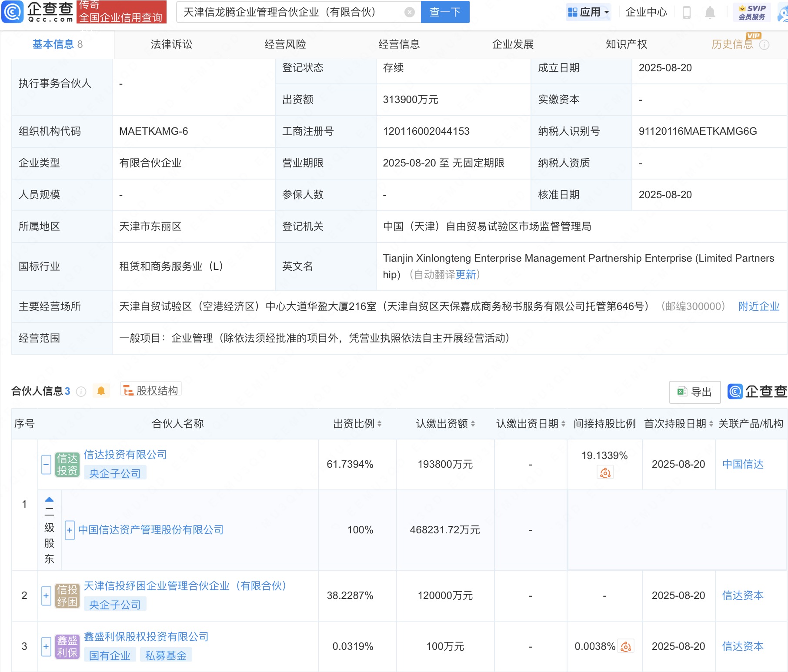Switch to 企业发展 tab
The image size is (788, 672).
click(513, 44)
